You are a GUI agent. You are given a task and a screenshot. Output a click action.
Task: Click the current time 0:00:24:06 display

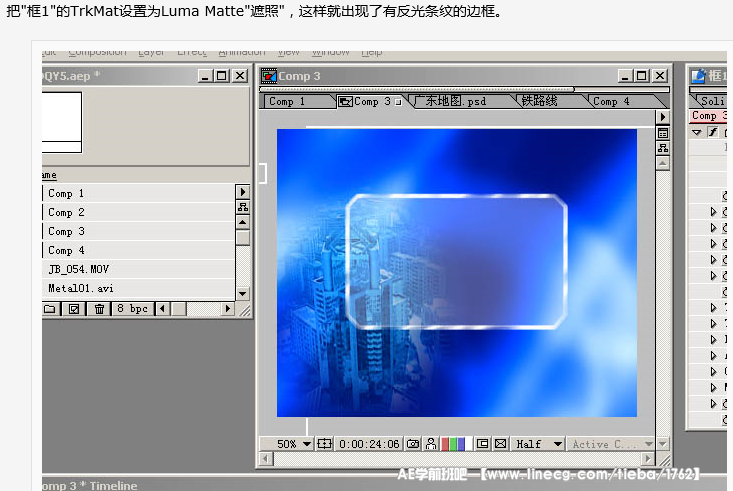[x=369, y=444]
